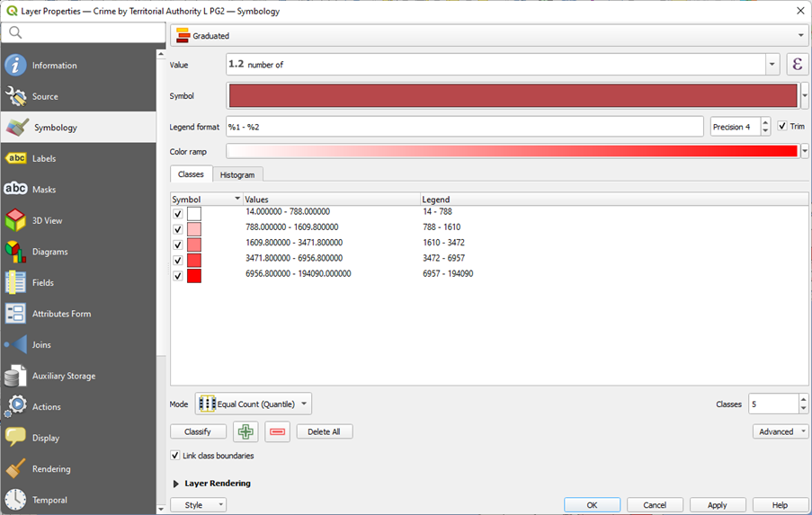This screenshot has height=515, width=812.
Task: Click the Graduated renderer icon
Action: coord(183,36)
